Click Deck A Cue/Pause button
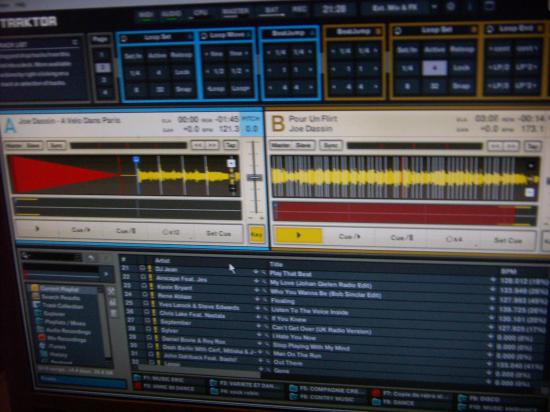The width and height of the screenshot is (550, 412). click(x=126, y=231)
